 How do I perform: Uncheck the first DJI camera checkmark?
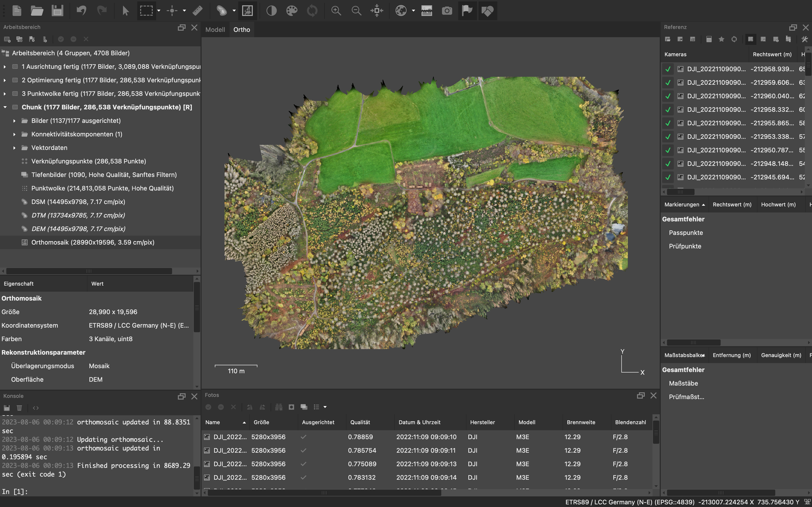tap(668, 69)
